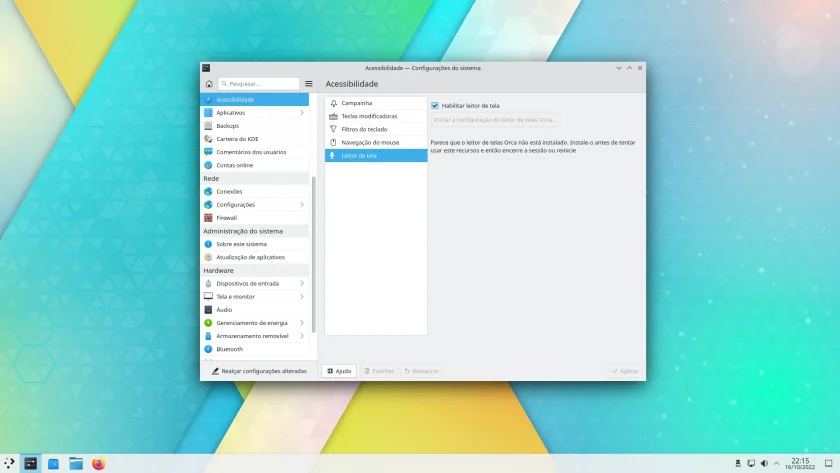Viewport: 840px width, 473px height.
Task: Click the Pesquisar search field
Action: coord(259,84)
